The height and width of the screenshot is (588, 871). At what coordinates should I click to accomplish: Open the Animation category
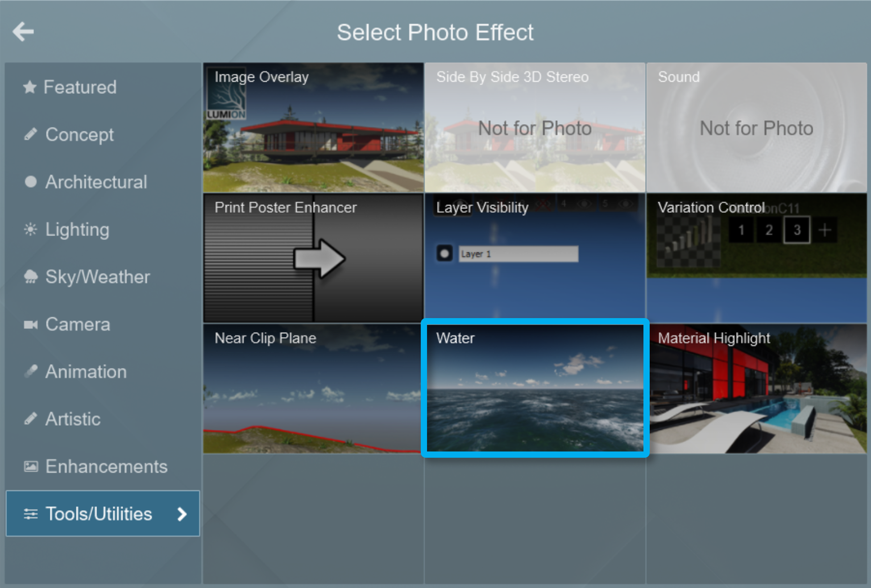86,372
